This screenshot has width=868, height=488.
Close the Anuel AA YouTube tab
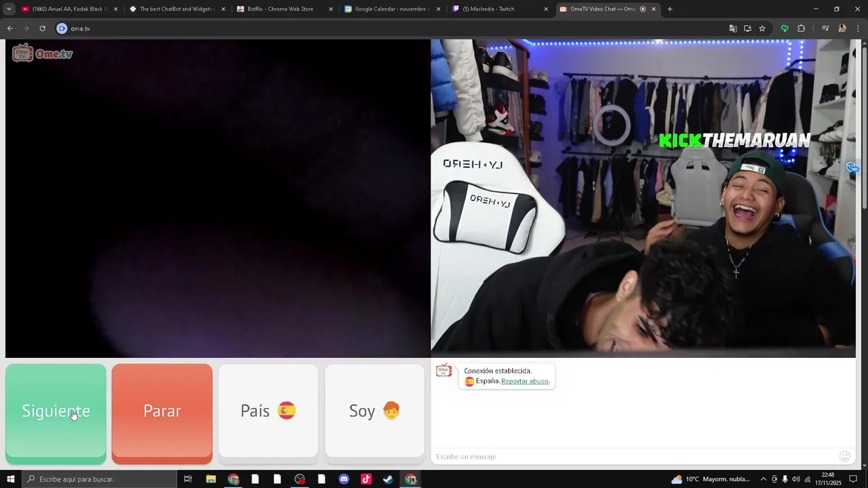pos(115,9)
